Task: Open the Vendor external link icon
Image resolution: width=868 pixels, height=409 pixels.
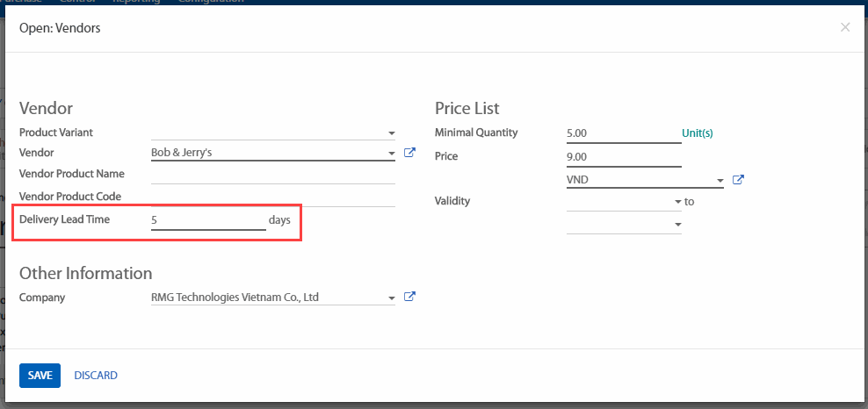Action: [409, 153]
